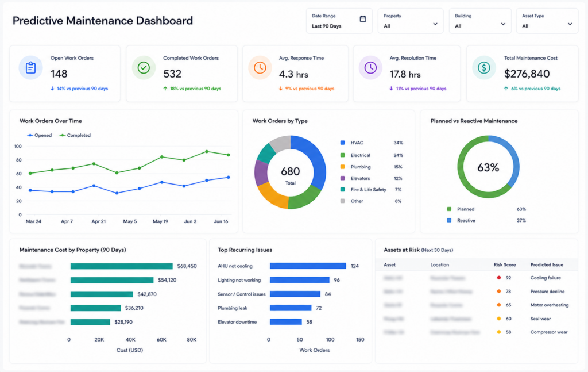588x372 pixels.
Task: Click the red risk dot for score 92
Action: 499,278
